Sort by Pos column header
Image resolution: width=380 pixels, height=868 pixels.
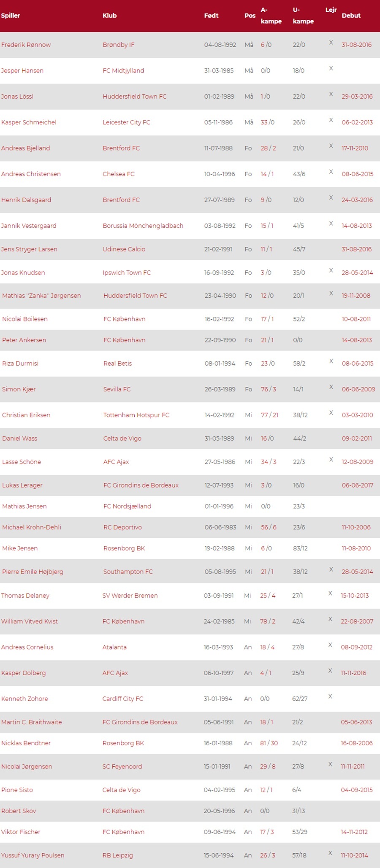[x=250, y=16]
